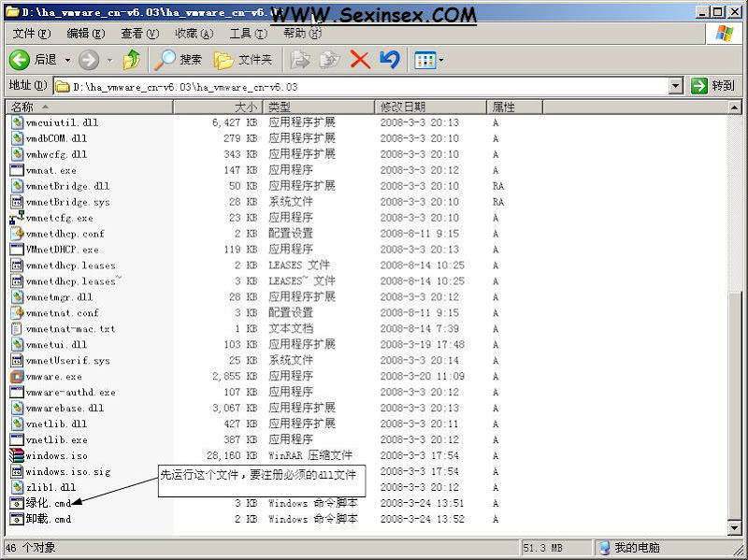Select the 绿化.cmd script icon
Screen dimensions: 748x560
17,503
